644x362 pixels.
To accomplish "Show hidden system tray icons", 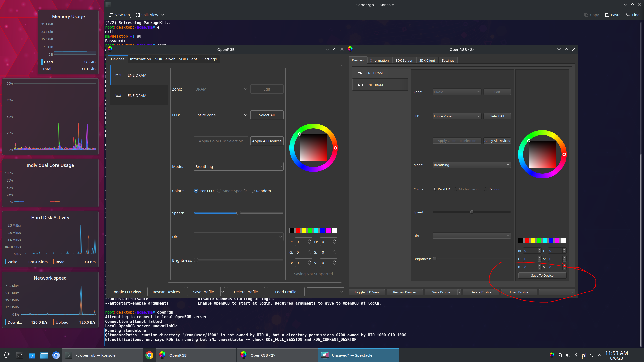I will click(600, 355).
